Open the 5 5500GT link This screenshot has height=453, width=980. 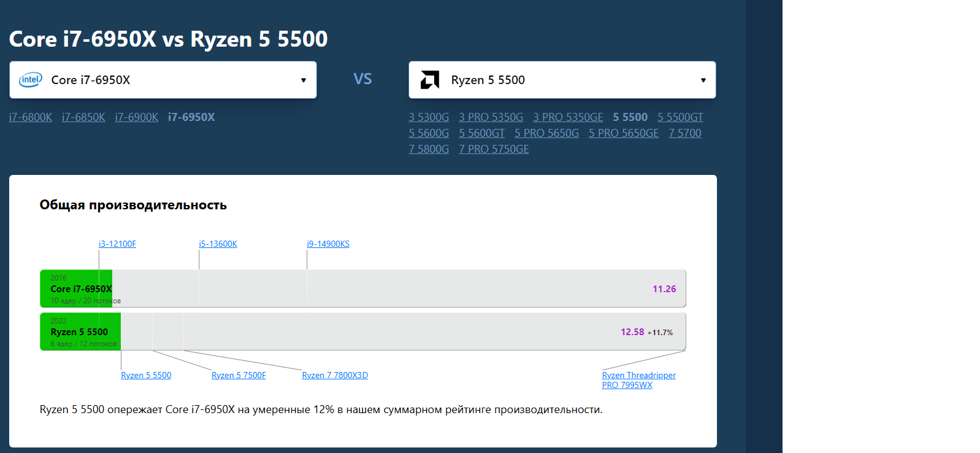tap(680, 117)
